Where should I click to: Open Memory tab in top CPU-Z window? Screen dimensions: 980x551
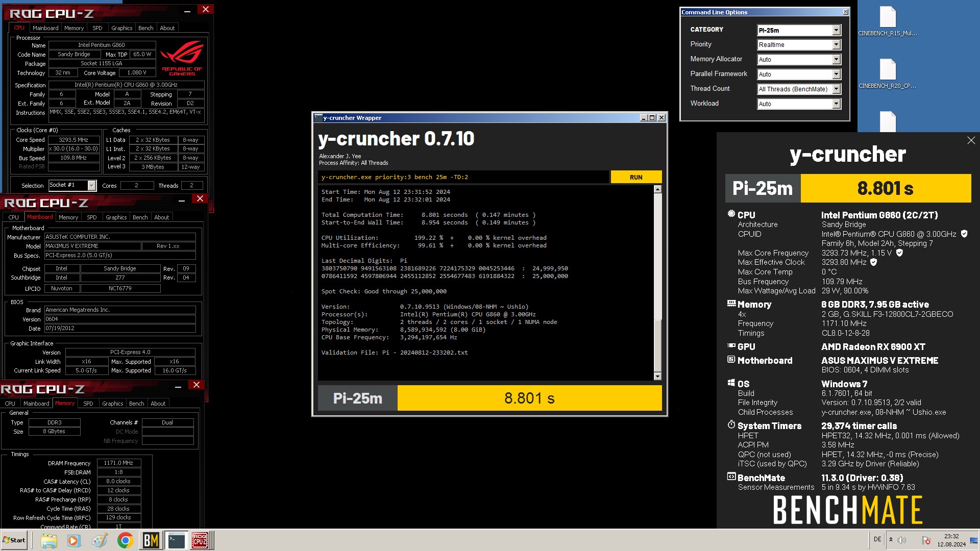tap(74, 28)
